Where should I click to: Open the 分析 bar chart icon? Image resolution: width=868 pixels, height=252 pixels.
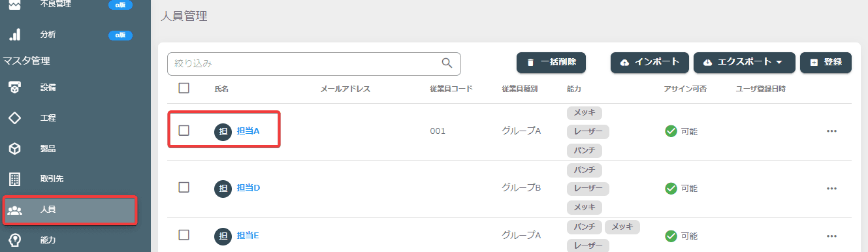tap(14, 35)
